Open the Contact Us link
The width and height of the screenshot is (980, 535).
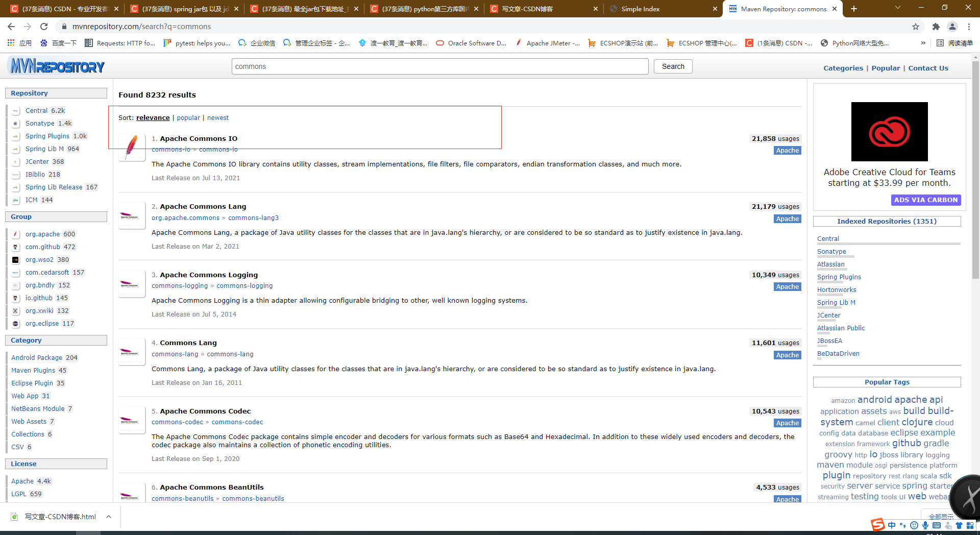coord(928,68)
